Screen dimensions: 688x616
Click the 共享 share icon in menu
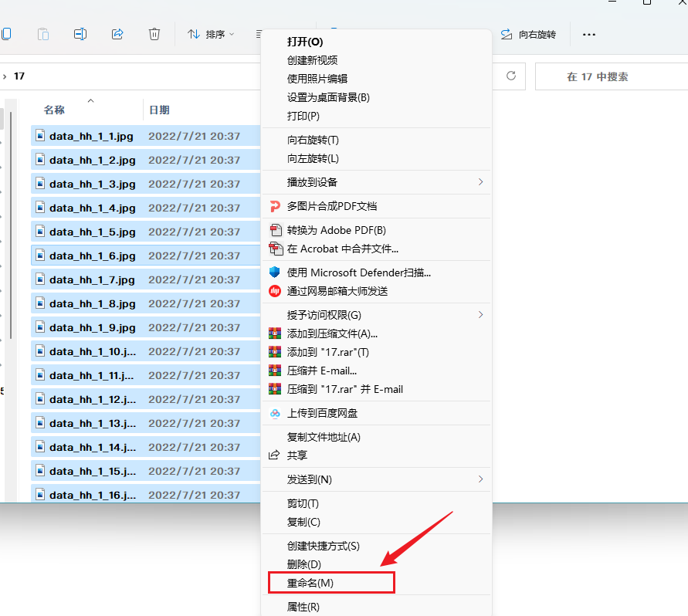tap(274, 455)
